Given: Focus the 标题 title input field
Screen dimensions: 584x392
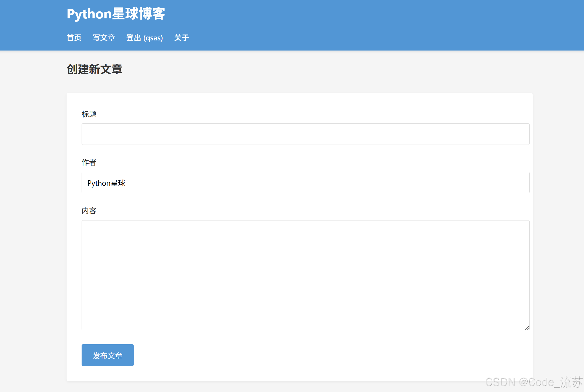Looking at the screenshot, I should (x=305, y=134).
